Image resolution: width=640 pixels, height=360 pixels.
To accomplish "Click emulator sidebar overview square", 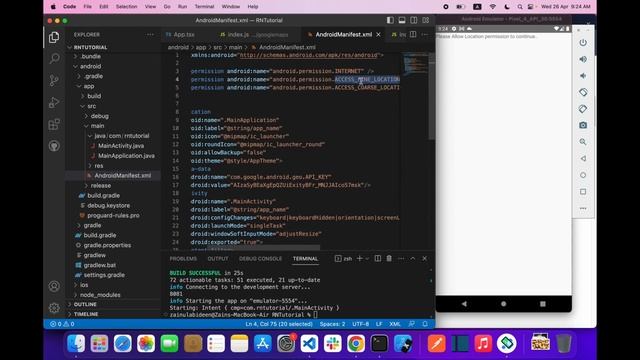I will pos(583,191).
